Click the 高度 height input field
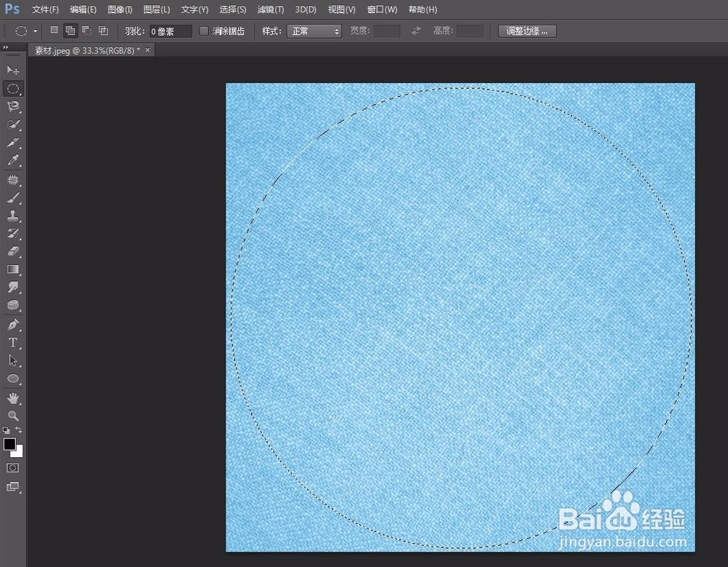The width and height of the screenshot is (728, 567). 470,31
